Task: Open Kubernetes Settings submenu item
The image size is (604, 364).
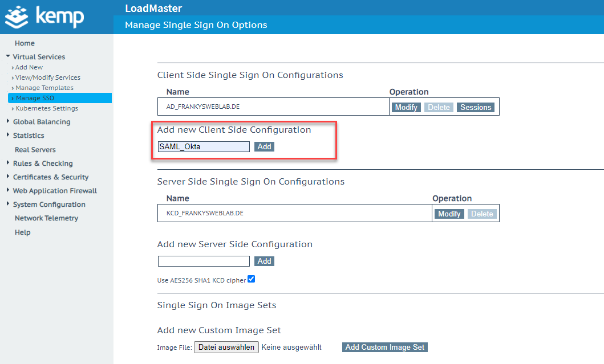Action: 47,108
